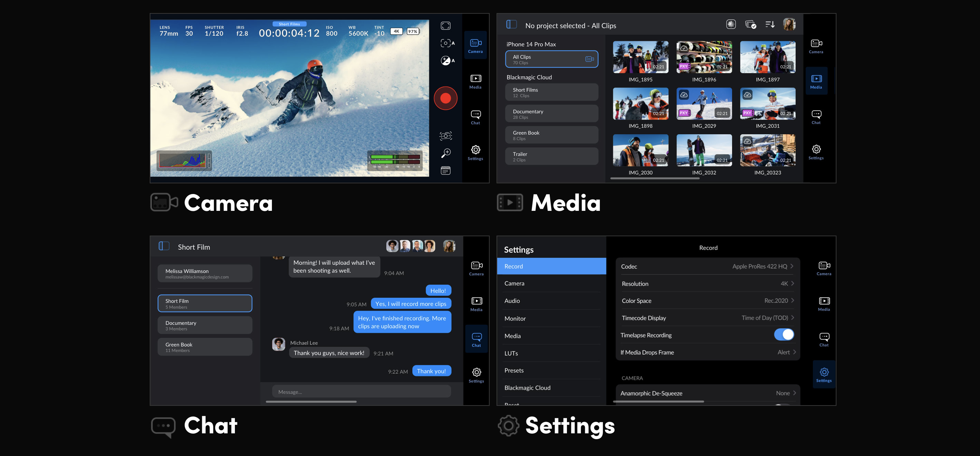This screenshot has height=456, width=980.
Task: Open the Chat panel from the sidebar
Action: point(817,116)
